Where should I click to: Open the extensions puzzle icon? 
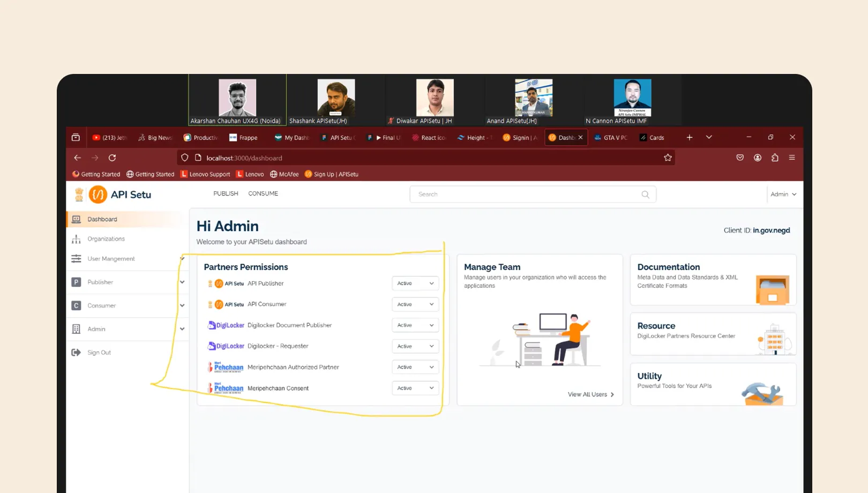click(x=775, y=158)
